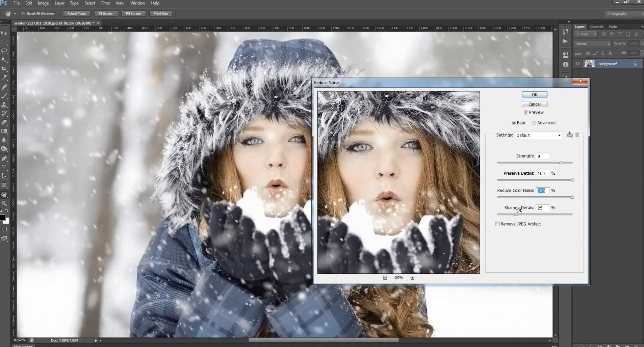The height and width of the screenshot is (347, 644).
Task: Switch to the Channels tab
Action: pyautogui.click(x=596, y=27)
